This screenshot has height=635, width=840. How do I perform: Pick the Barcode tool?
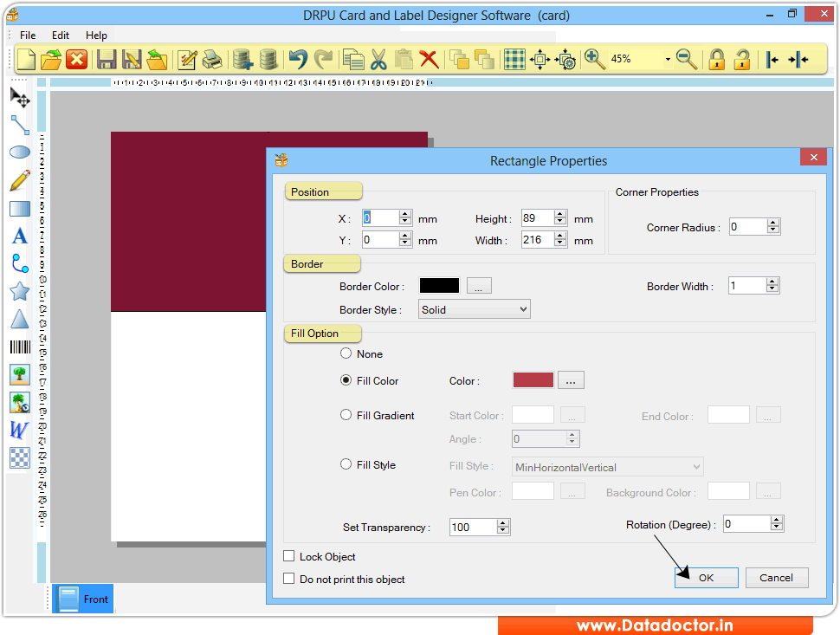point(19,347)
